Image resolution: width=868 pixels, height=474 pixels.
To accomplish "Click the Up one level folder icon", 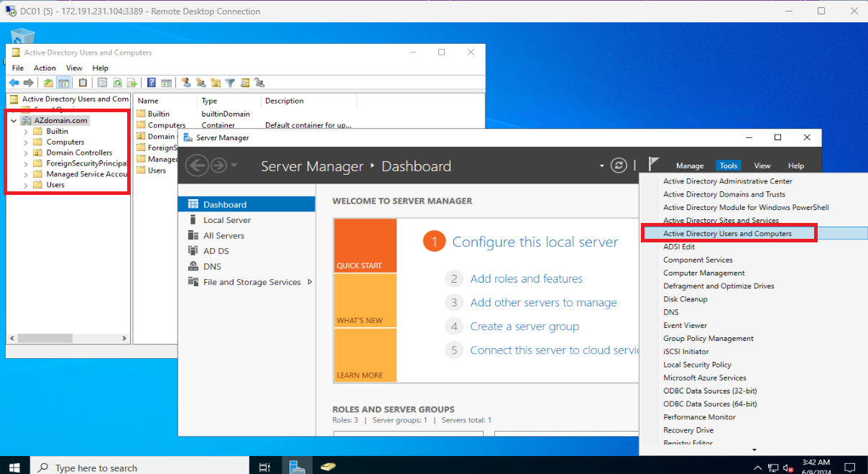I will [48, 83].
